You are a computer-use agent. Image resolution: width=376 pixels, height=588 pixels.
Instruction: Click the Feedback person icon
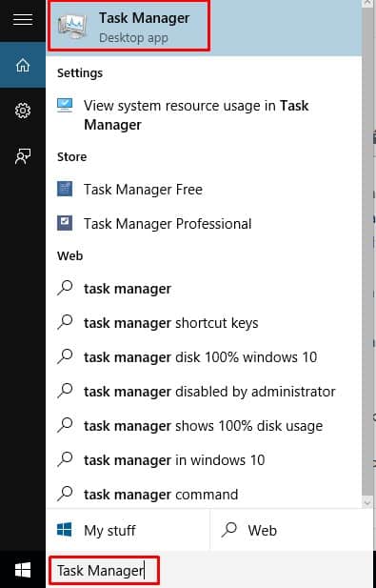click(23, 156)
